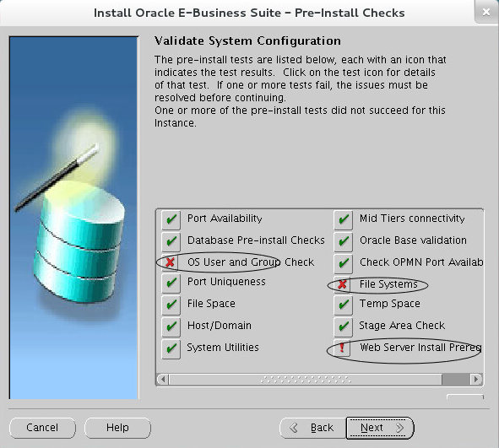
Task: Click the horizontal scrollbar right arrow
Action: tap(476, 379)
